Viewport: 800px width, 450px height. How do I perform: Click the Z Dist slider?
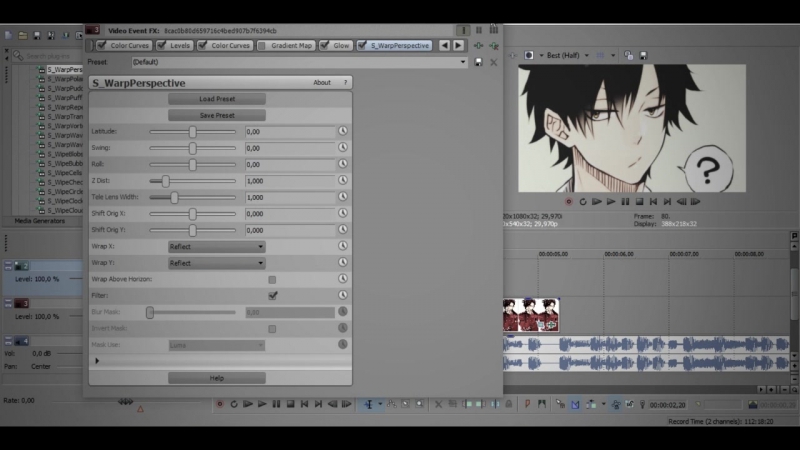click(x=192, y=181)
